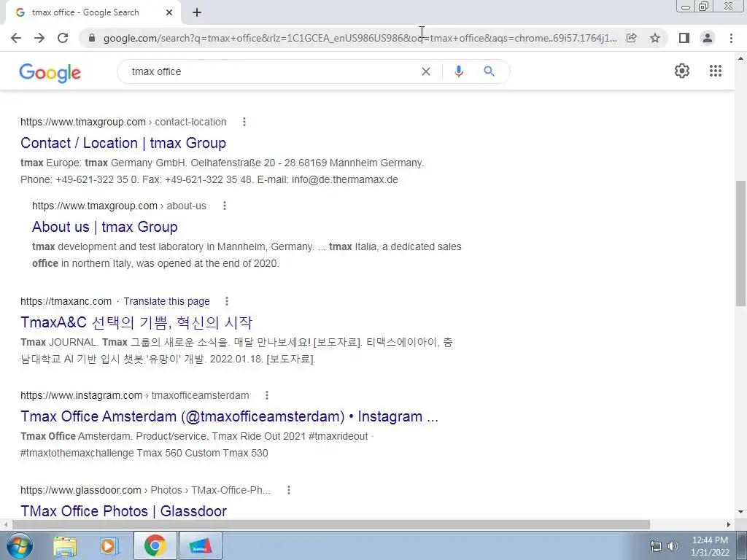This screenshot has height=560, width=747.
Task: Open Windows Explorer from the taskbar
Action: (x=65, y=546)
